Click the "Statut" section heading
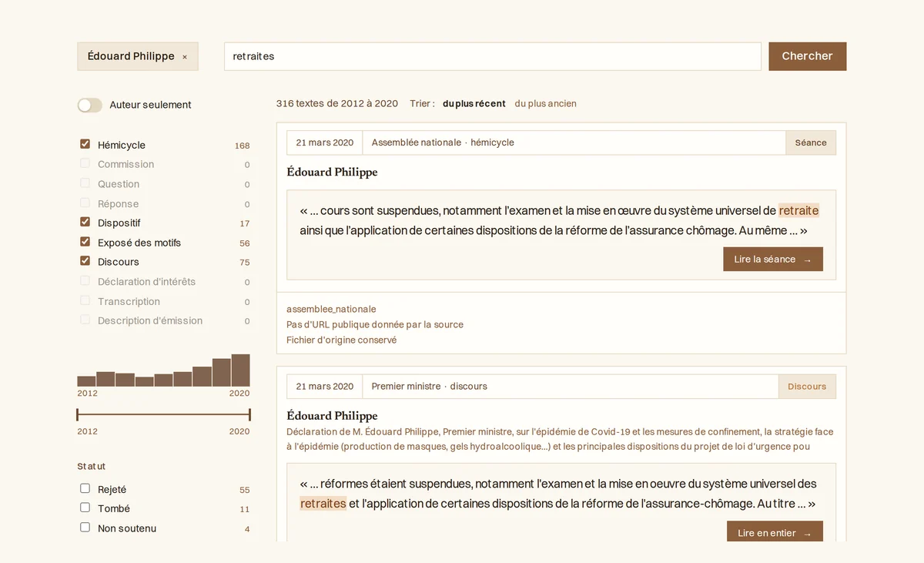924x563 pixels. click(x=92, y=467)
